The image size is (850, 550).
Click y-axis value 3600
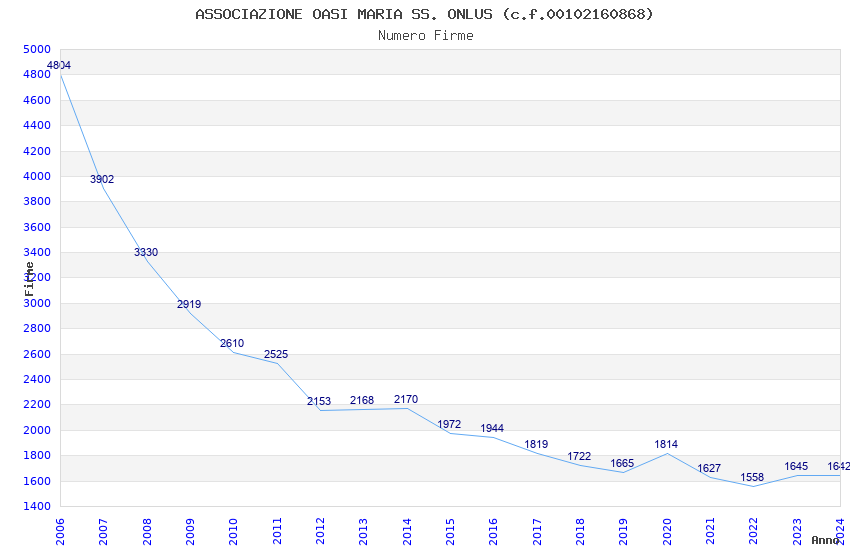point(37,227)
